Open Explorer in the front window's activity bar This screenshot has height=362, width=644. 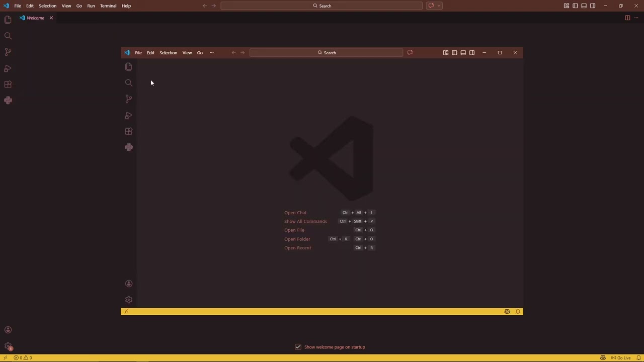(x=128, y=67)
